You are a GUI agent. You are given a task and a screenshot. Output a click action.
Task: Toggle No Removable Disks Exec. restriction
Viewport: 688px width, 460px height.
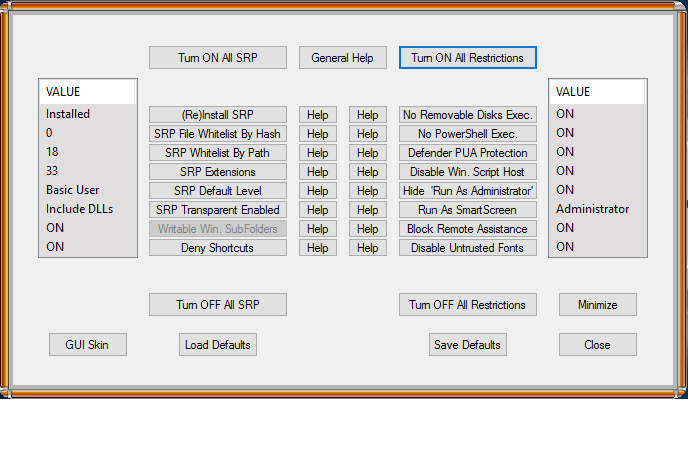coord(468,115)
